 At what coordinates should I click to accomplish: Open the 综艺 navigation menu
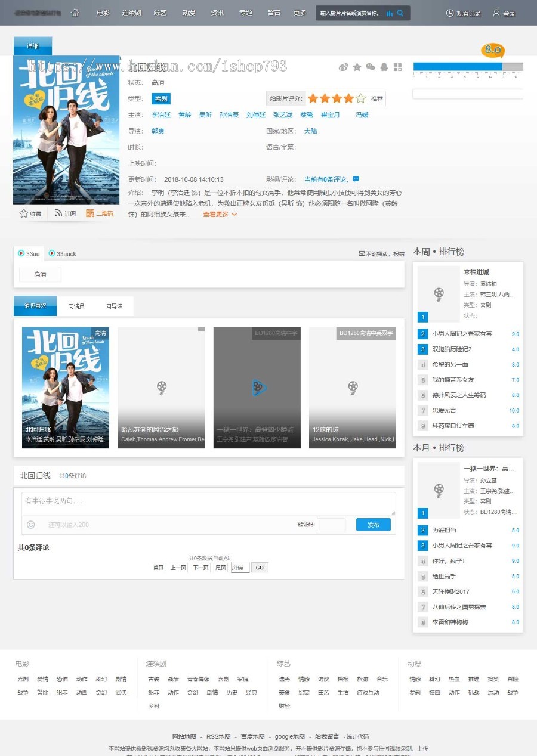pos(160,13)
